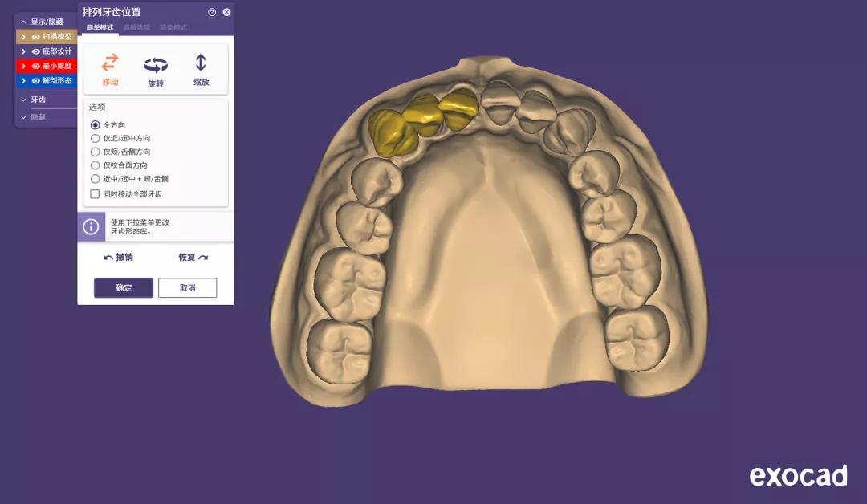Choose the 仅咬合面方向 radio option
Viewport: 867px width, 504px height.
click(95, 165)
